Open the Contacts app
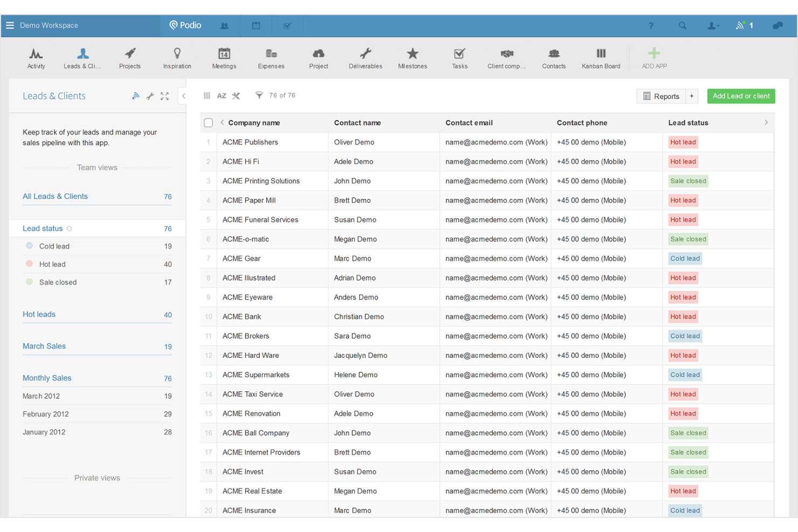This screenshot has height=532, width=798. [554, 58]
